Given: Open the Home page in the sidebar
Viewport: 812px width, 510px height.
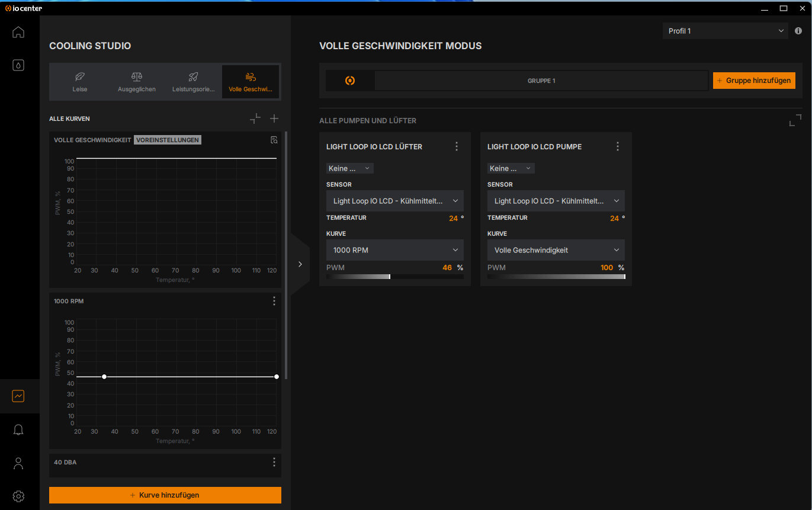Looking at the screenshot, I should click(18, 32).
